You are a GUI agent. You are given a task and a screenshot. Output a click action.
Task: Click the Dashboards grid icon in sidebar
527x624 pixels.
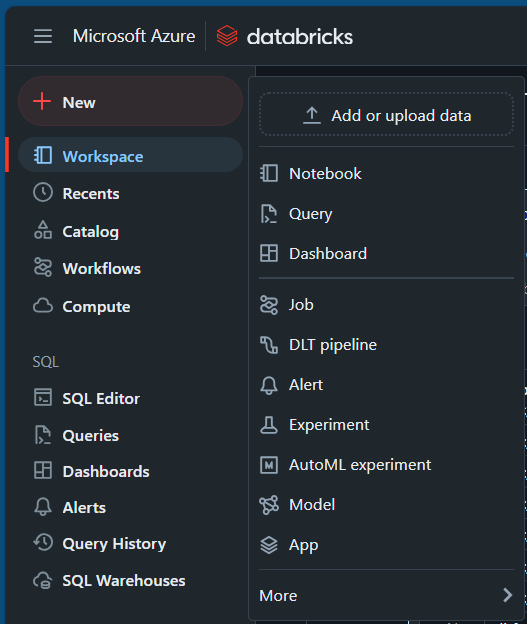pyautogui.click(x=43, y=470)
